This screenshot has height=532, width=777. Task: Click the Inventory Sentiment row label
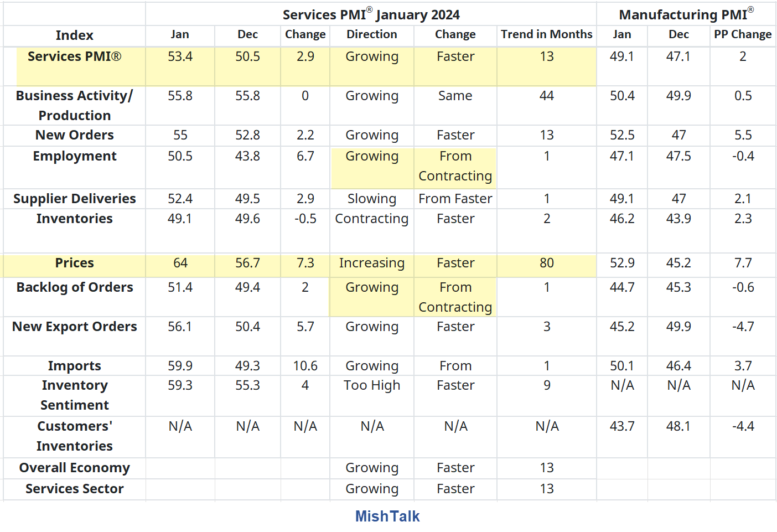point(74,395)
